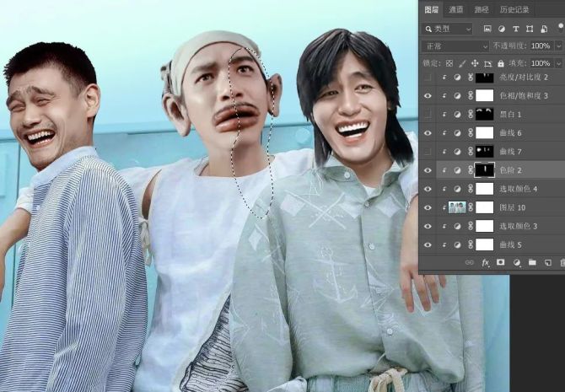Hide the 色相/饱和度 3 layer
Screen dimensions: 565x392
[428, 95]
